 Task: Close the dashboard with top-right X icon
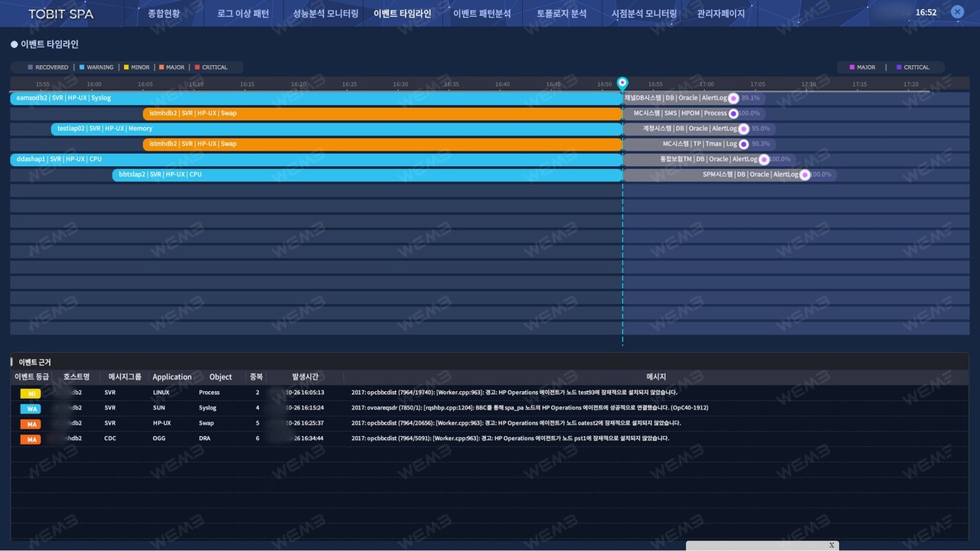point(957,12)
